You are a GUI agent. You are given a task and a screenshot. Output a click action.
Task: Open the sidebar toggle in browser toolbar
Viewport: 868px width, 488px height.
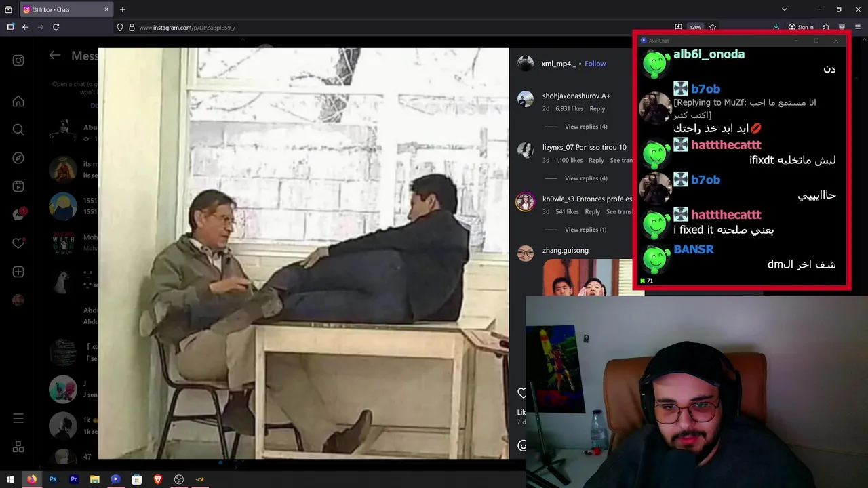click(x=9, y=27)
